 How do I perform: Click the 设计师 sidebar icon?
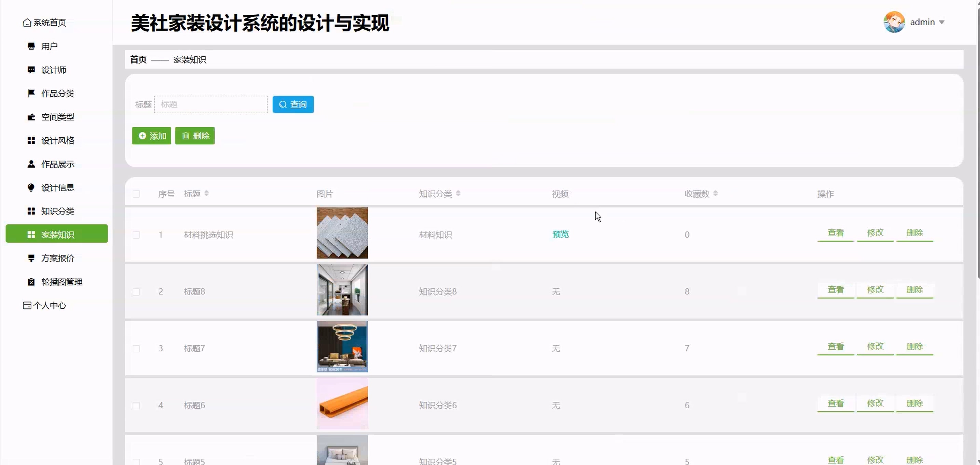coord(31,70)
